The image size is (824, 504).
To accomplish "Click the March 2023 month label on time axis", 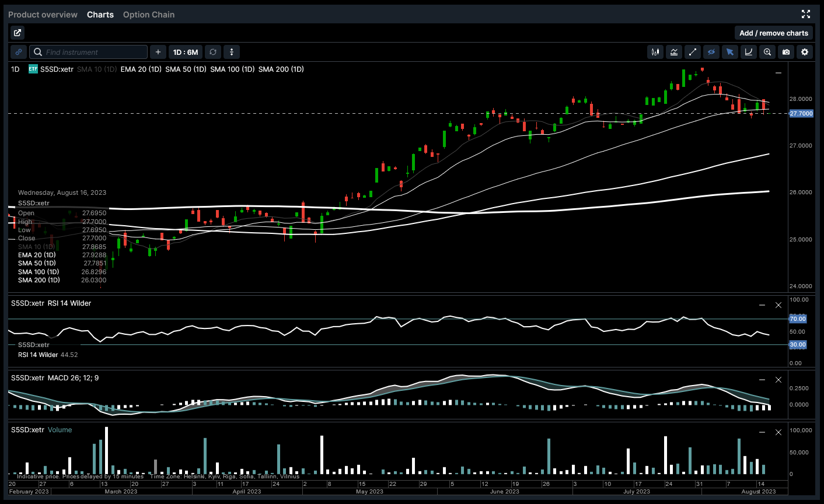I will pyautogui.click(x=121, y=492).
